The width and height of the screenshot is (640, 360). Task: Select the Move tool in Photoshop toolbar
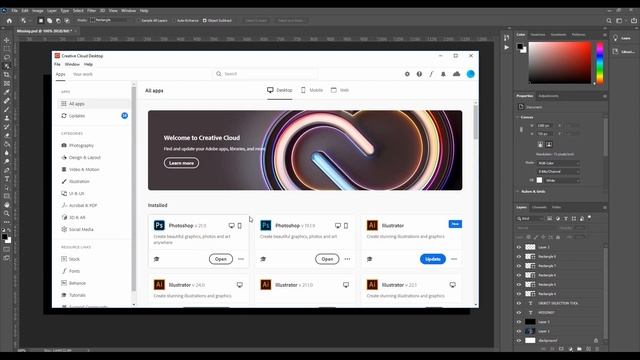pos(7,40)
